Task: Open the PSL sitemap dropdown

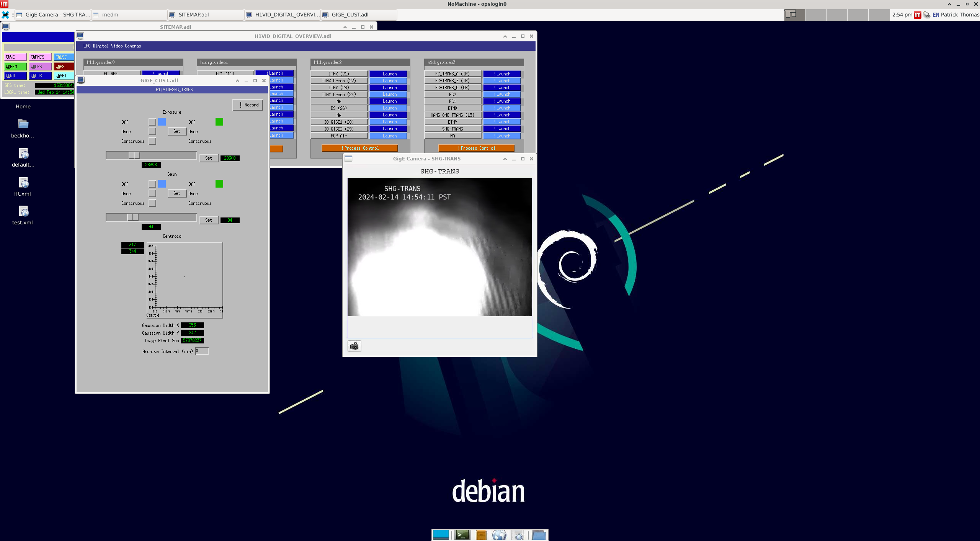Action: [x=64, y=66]
